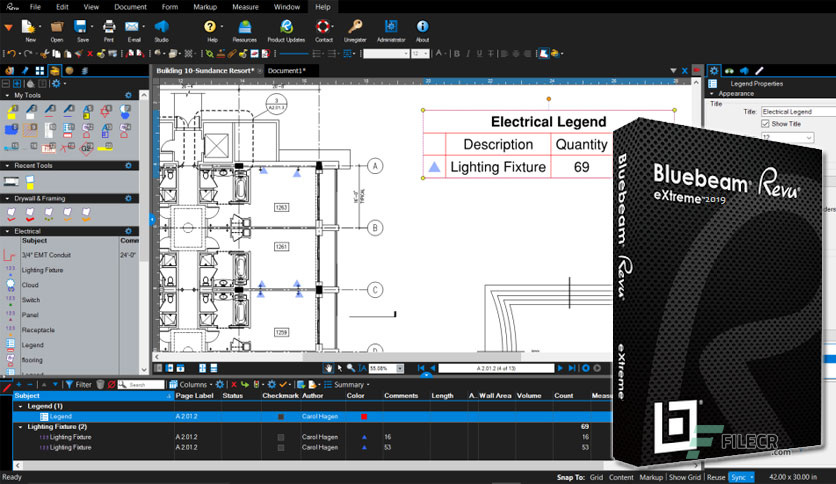Open the Thumbnails grid panel icon

(x=39, y=70)
